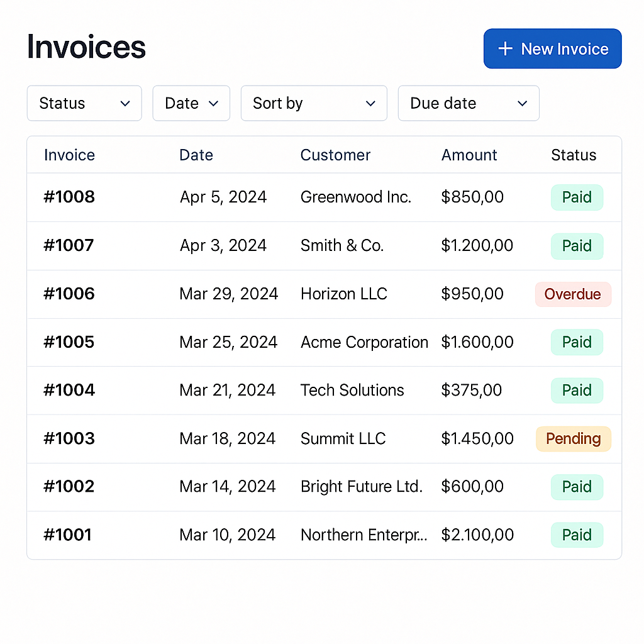This screenshot has height=644, width=644.
Task: Open invoice #1006
Action: click(69, 294)
